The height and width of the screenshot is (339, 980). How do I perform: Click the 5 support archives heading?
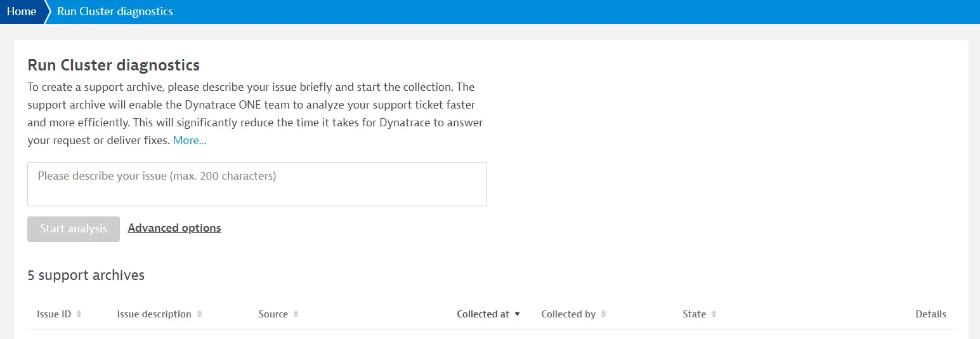[86, 275]
